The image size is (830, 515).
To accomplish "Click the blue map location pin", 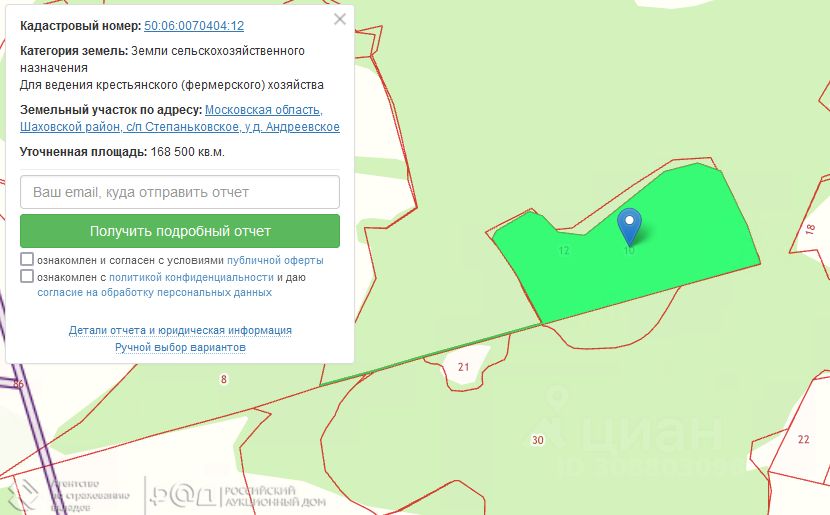I will click(x=629, y=226).
